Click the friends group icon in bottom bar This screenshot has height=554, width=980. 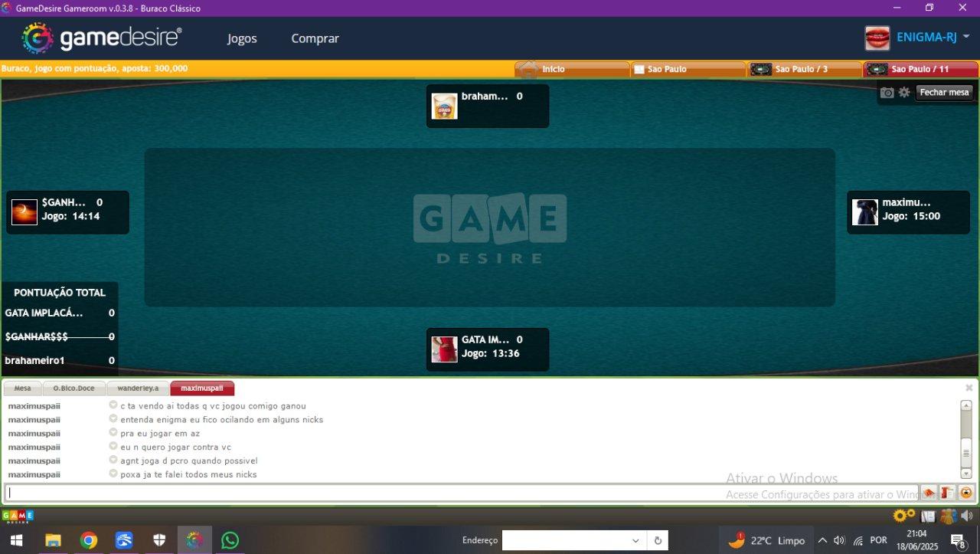click(x=948, y=516)
